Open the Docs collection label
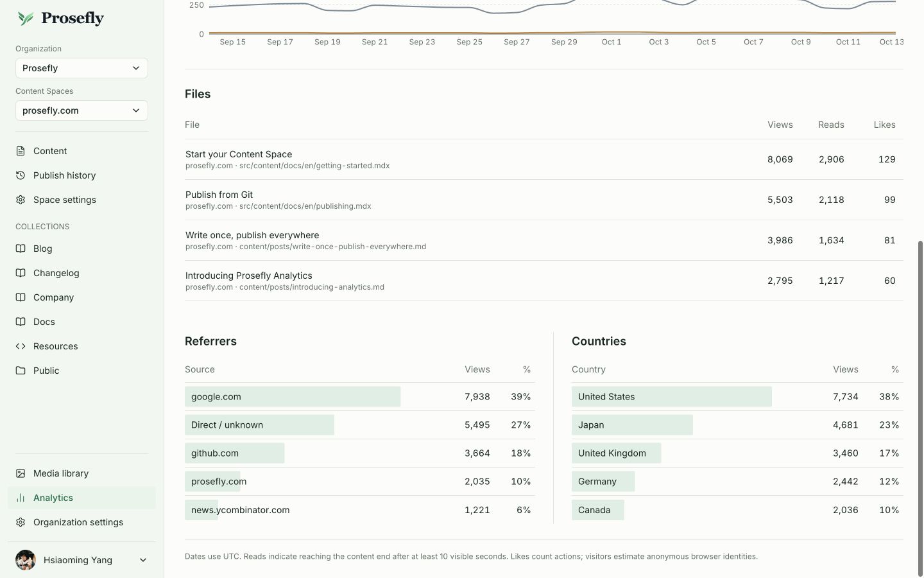 point(44,322)
